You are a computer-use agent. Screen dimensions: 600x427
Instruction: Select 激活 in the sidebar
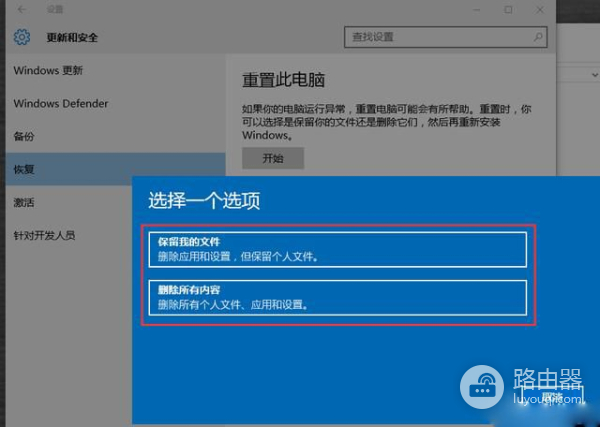pos(24,202)
